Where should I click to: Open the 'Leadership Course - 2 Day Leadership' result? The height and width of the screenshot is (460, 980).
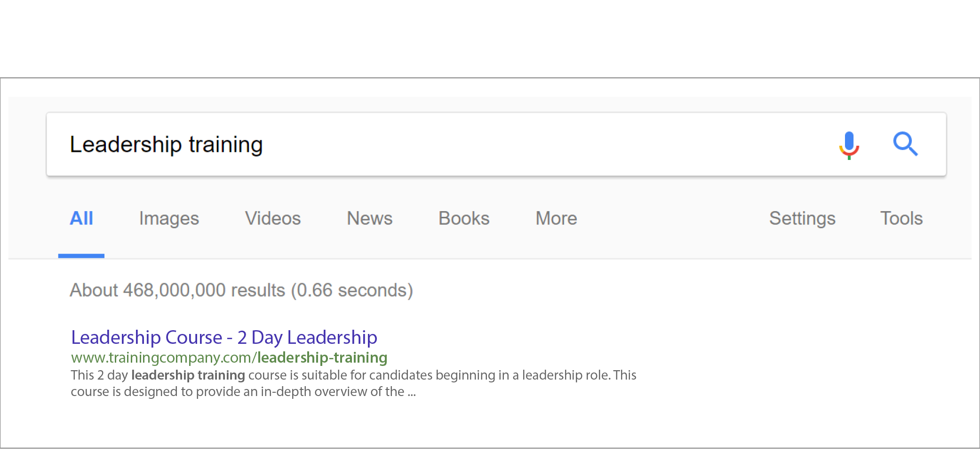click(x=224, y=337)
